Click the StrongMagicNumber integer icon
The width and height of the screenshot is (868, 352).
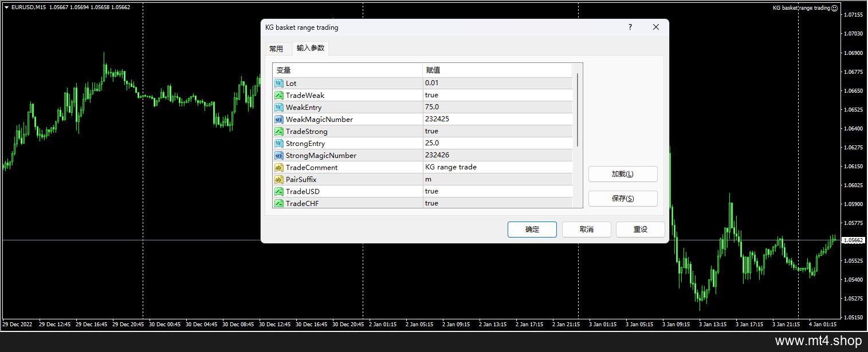[x=279, y=156]
